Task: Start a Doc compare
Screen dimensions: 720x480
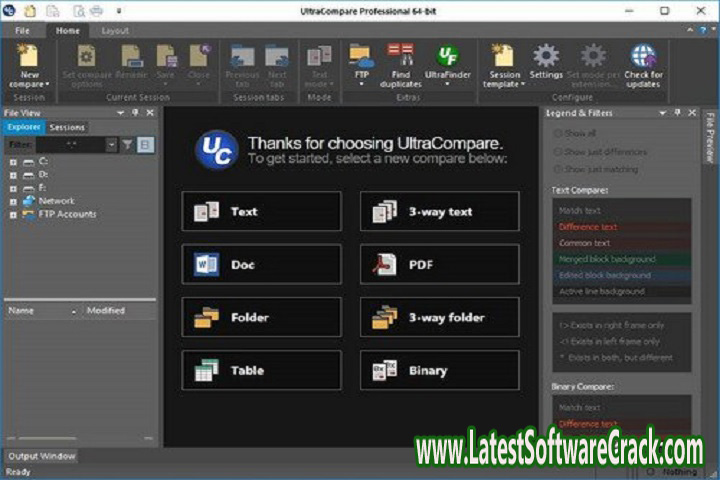Action: pos(262,264)
